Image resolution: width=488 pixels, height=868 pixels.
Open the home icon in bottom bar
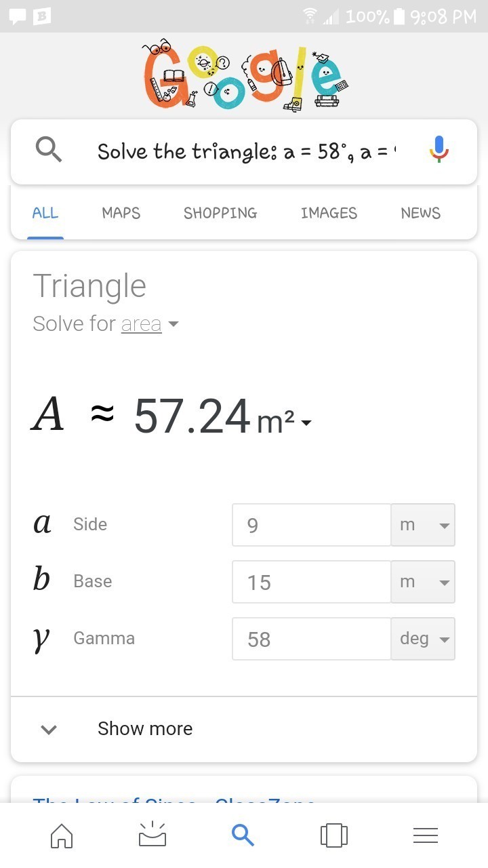62,835
